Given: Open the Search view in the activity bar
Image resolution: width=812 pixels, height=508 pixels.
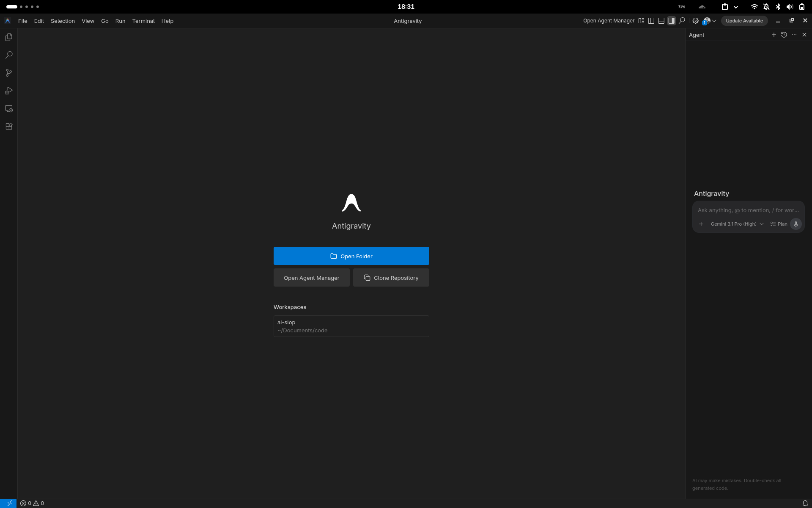Looking at the screenshot, I should pyautogui.click(x=8, y=55).
